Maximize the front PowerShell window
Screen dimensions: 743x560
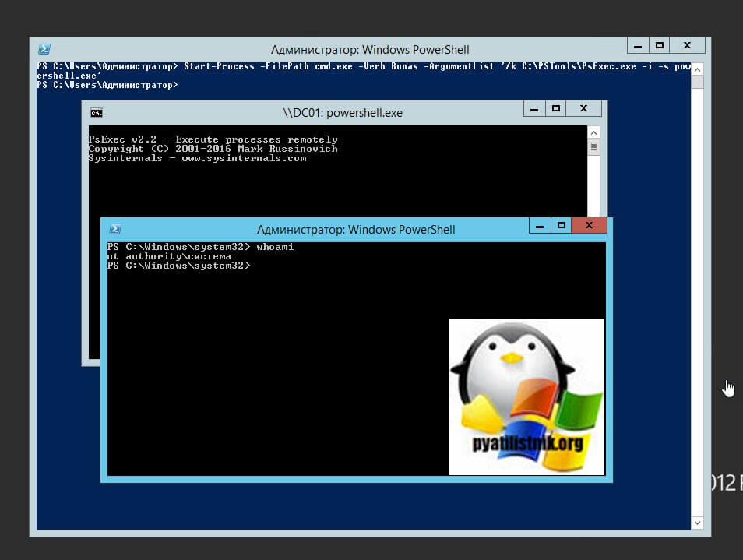click(x=561, y=226)
